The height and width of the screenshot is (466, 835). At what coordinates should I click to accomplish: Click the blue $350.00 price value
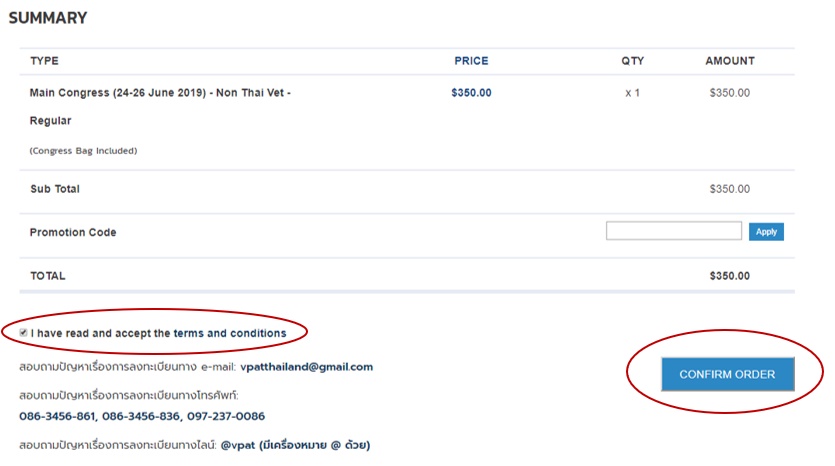(471, 93)
